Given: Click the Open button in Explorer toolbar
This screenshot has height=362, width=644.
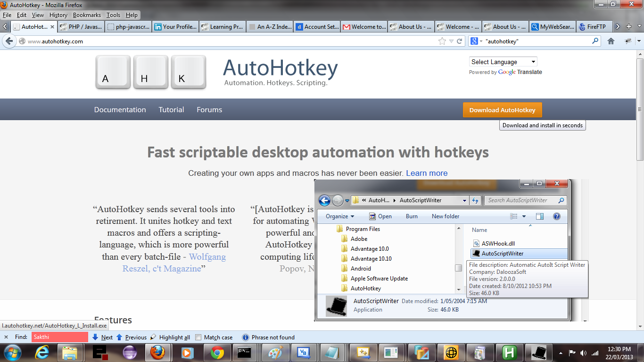Looking at the screenshot, I should pyautogui.click(x=380, y=216).
